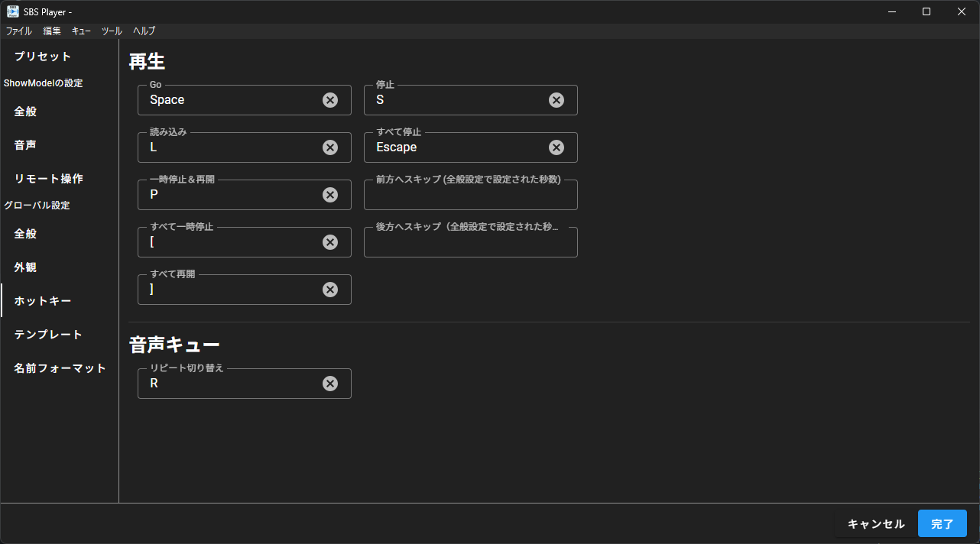Clear the 一時停止＆再開 hotkey P

pos(329,194)
